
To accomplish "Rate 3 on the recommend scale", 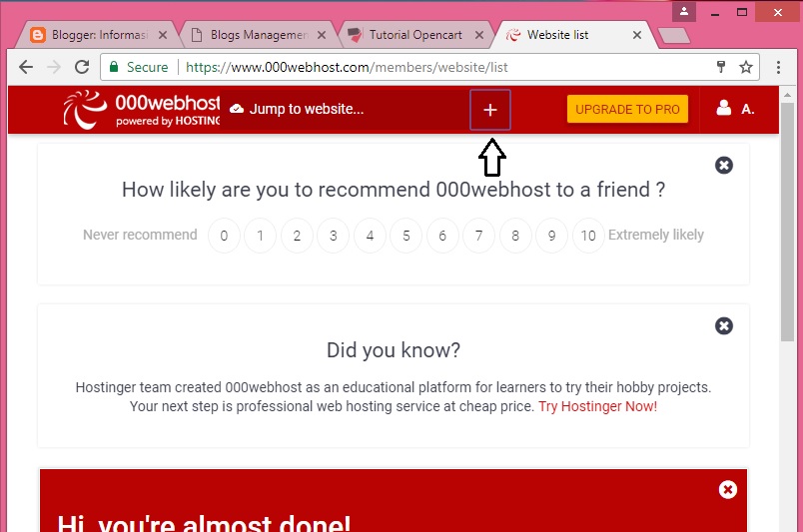I will [x=333, y=236].
